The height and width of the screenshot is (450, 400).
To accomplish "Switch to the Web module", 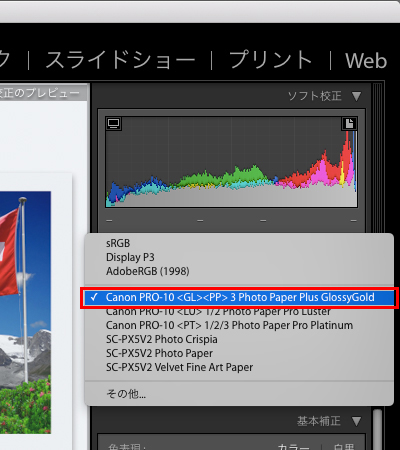I will tap(366, 61).
